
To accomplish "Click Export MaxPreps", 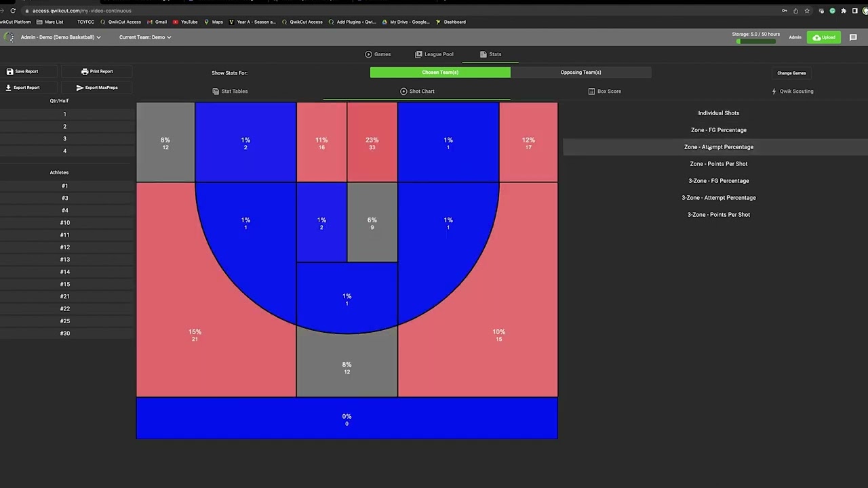I will [x=97, y=87].
